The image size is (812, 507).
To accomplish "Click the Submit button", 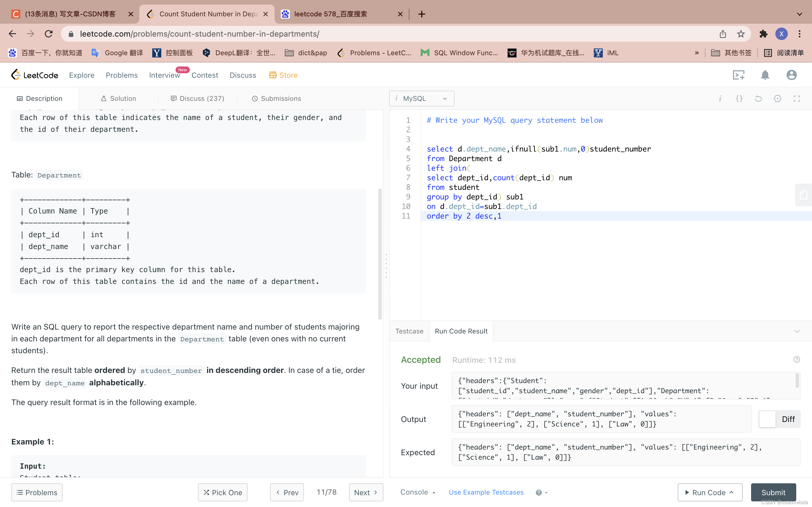I will 773,492.
